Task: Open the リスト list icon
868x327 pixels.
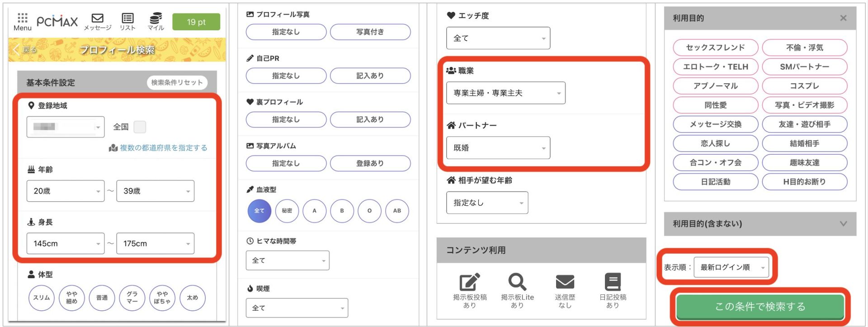Action: tap(127, 18)
